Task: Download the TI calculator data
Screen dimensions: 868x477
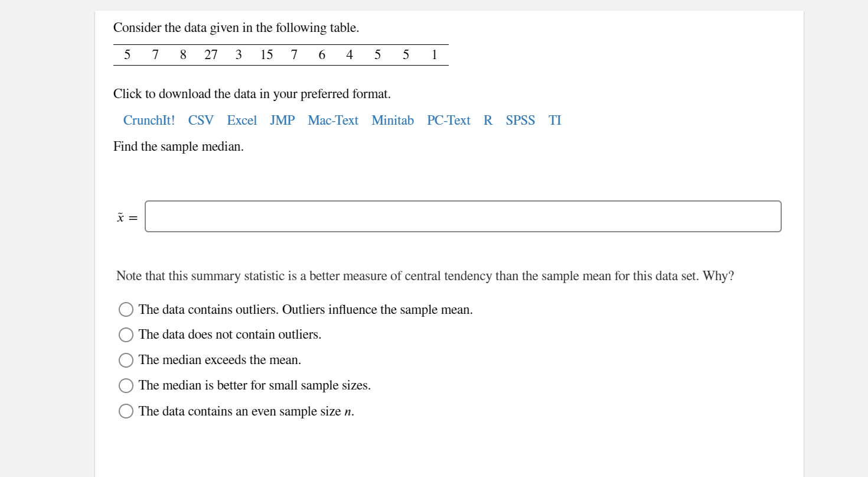Action: [554, 120]
